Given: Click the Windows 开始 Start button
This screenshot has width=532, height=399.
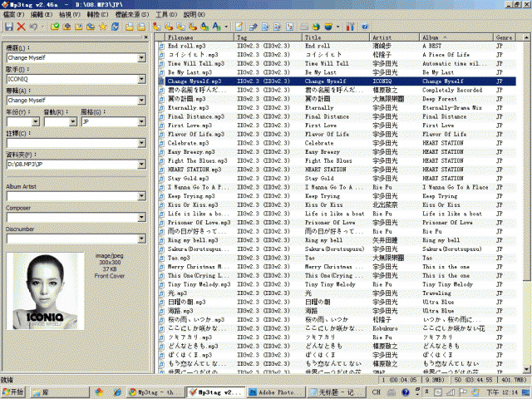Looking at the screenshot, I should [x=13, y=392].
